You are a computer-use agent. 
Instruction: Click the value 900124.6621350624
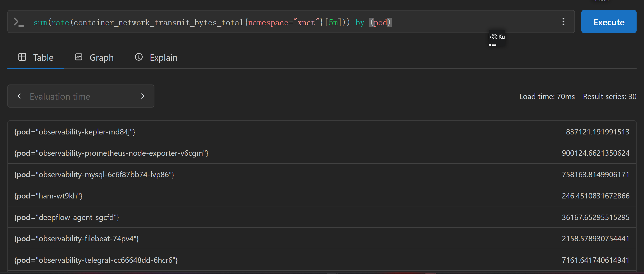point(595,153)
